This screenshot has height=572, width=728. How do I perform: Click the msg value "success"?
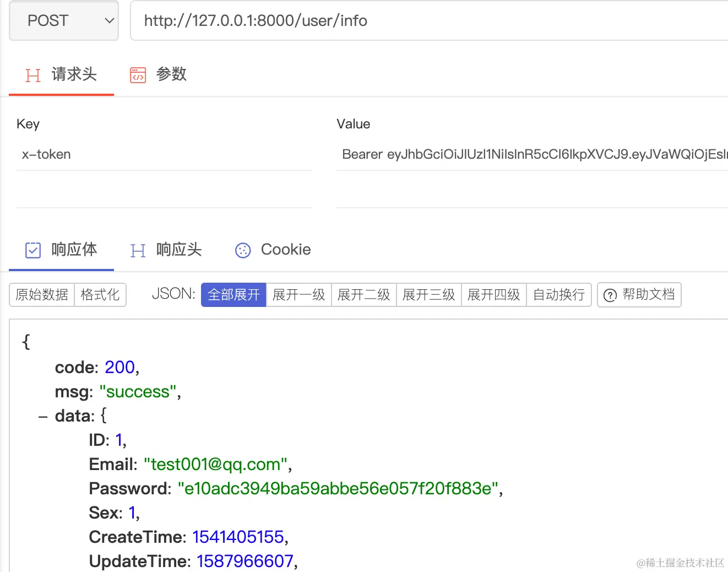pyautogui.click(x=138, y=392)
